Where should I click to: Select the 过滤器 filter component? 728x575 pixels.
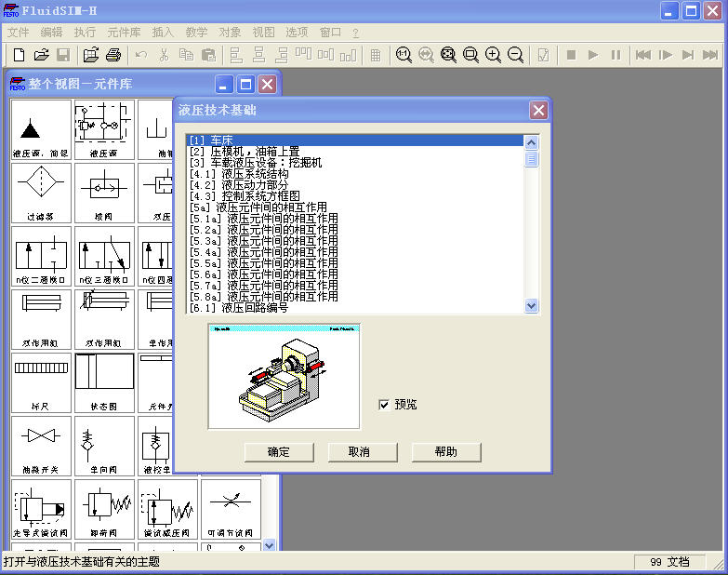click(x=41, y=193)
